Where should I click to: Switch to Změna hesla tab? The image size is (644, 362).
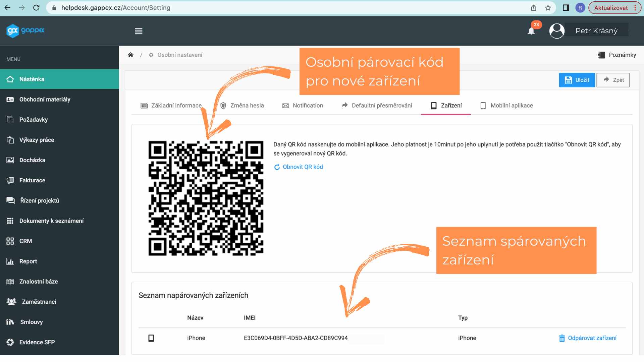click(242, 106)
